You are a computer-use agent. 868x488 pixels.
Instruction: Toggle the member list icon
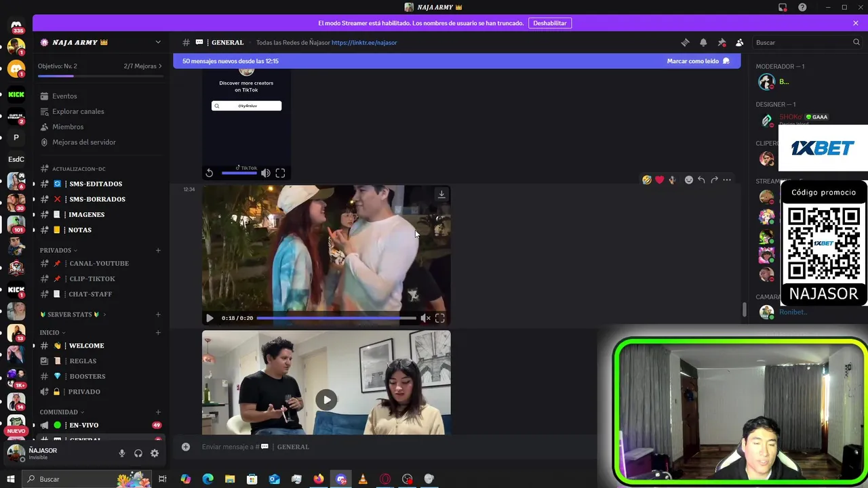(740, 42)
